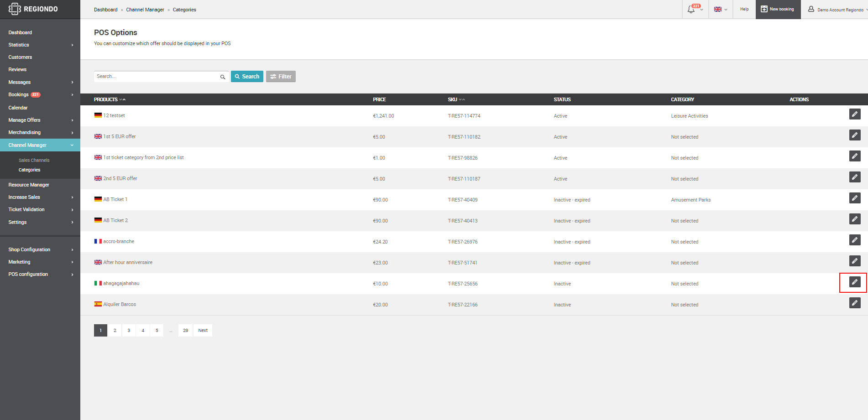Viewport: 868px width, 420px height.
Task: Click the magnifier icon in search box
Action: pyautogui.click(x=223, y=77)
